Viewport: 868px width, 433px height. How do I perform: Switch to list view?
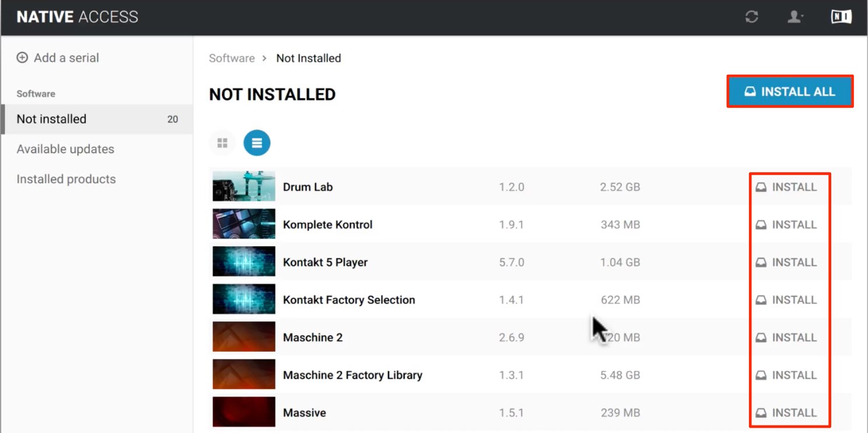[x=257, y=143]
